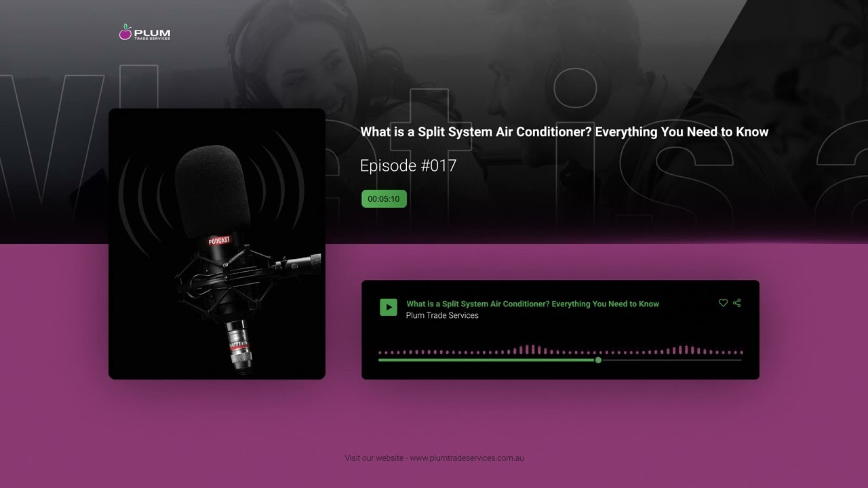Open the podcast microphone cover thumbnail

[217, 244]
